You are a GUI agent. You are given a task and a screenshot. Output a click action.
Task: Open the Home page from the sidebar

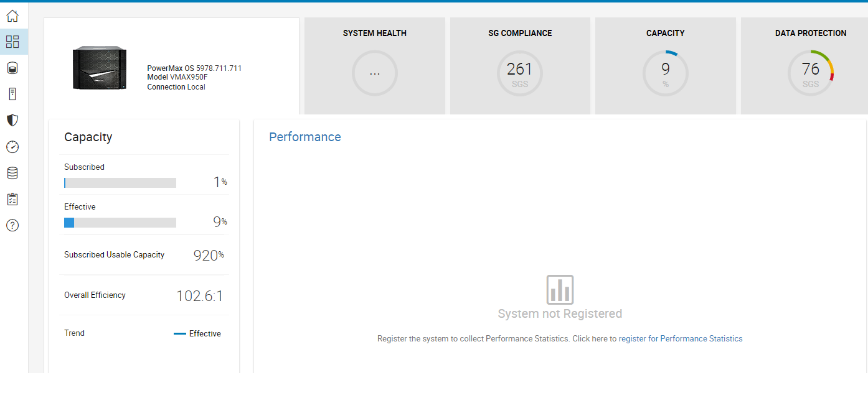click(x=12, y=16)
